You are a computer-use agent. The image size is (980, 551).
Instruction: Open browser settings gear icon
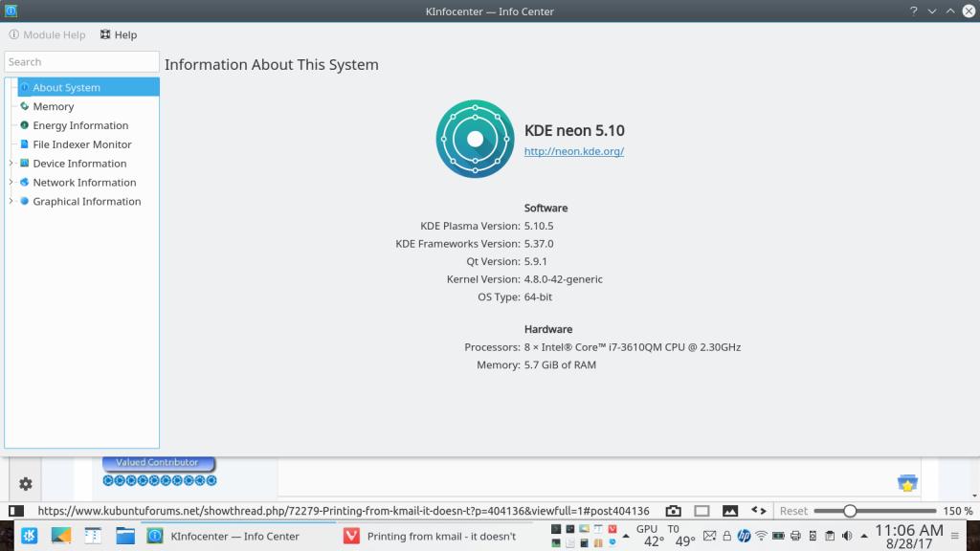point(26,484)
